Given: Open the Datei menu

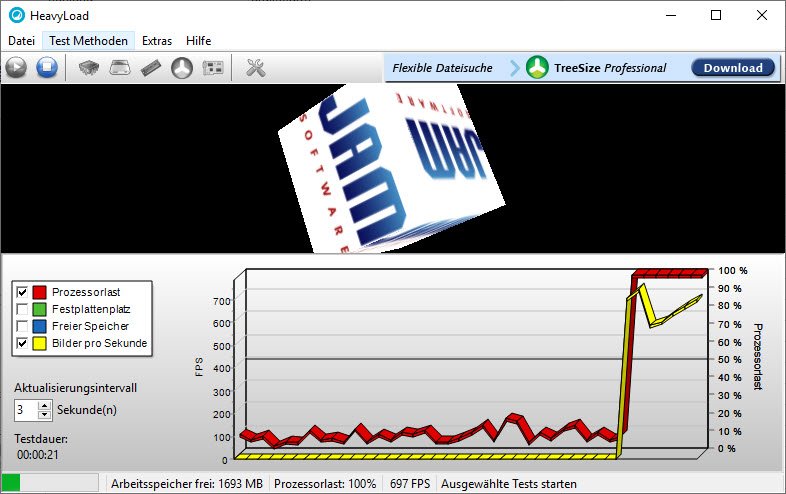Looking at the screenshot, I should coord(22,41).
